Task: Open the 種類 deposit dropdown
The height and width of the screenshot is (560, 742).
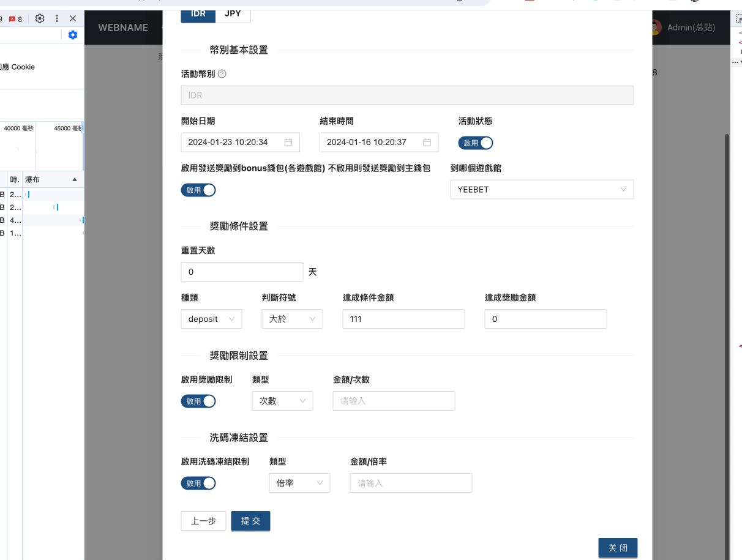Action: (211, 319)
